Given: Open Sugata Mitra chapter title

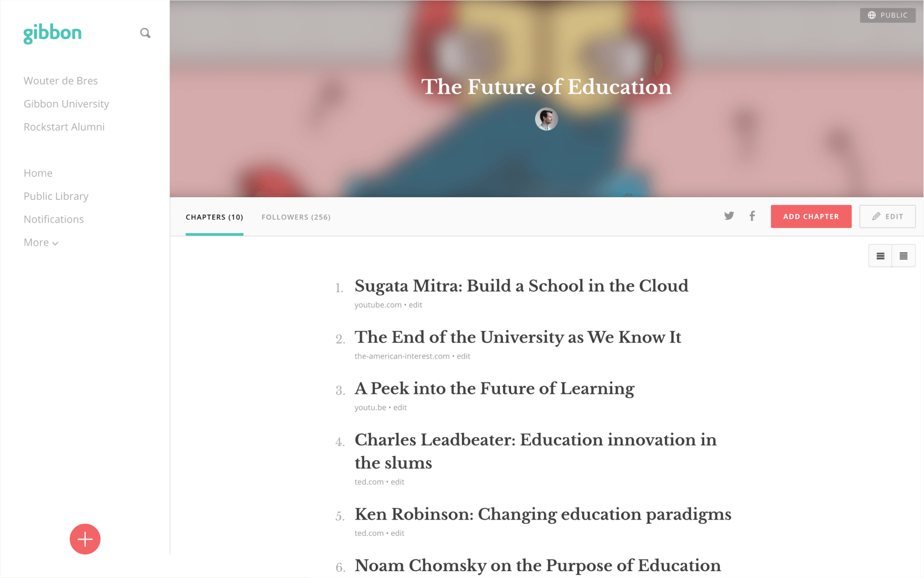Looking at the screenshot, I should pos(521,286).
